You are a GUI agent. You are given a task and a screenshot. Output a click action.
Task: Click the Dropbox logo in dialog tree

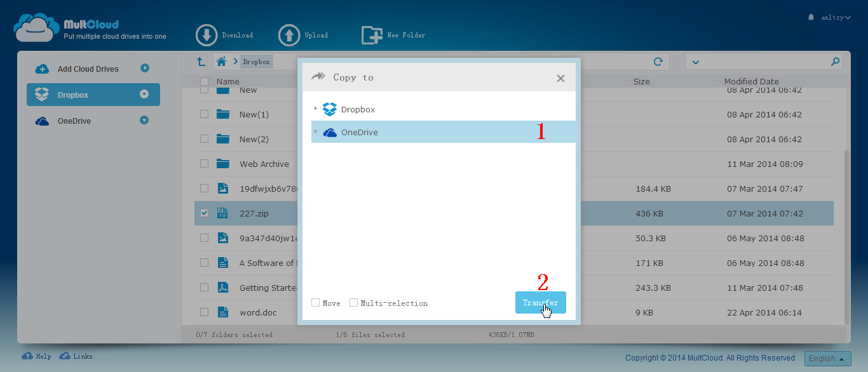tap(330, 109)
